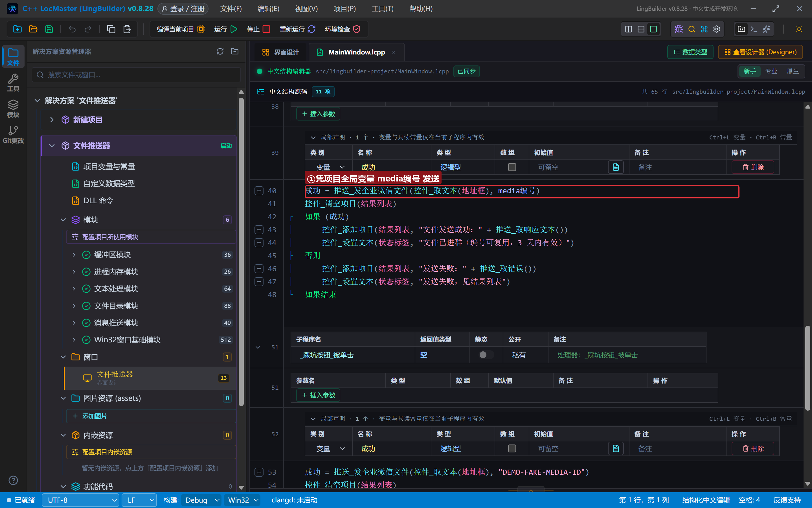The height and width of the screenshot is (508, 812).
Task: Focus the 搜索文件或窗口 search field
Action: pos(136,75)
